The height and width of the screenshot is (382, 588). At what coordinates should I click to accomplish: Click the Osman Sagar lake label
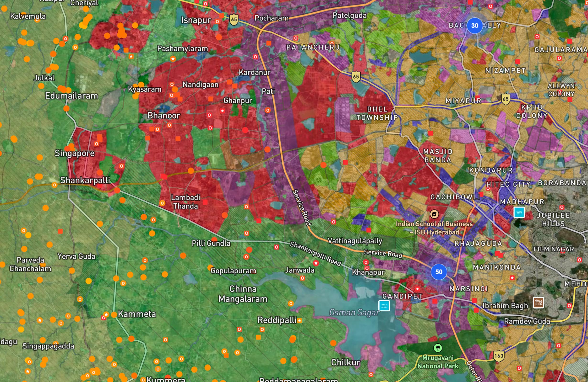[354, 313]
